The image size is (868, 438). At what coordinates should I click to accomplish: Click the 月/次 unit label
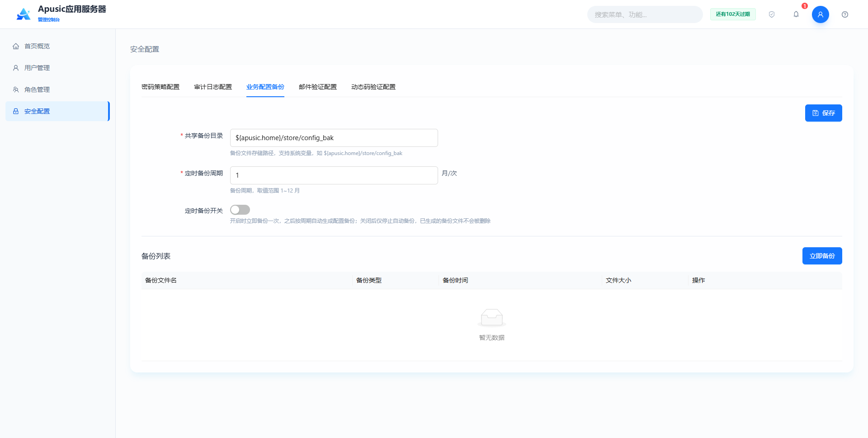(449, 173)
